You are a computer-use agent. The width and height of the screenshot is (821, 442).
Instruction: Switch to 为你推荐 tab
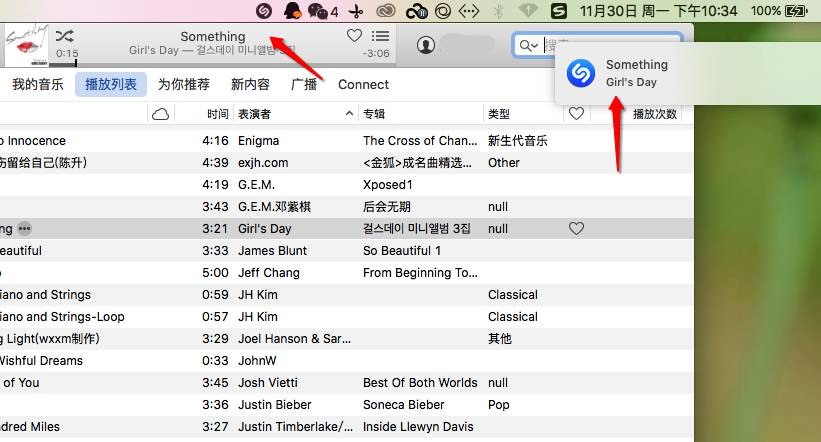click(x=184, y=84)
